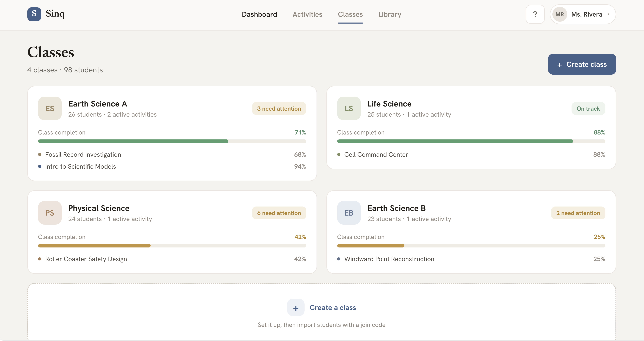Click Earth Science A completion progress bar

click(172, 141)
